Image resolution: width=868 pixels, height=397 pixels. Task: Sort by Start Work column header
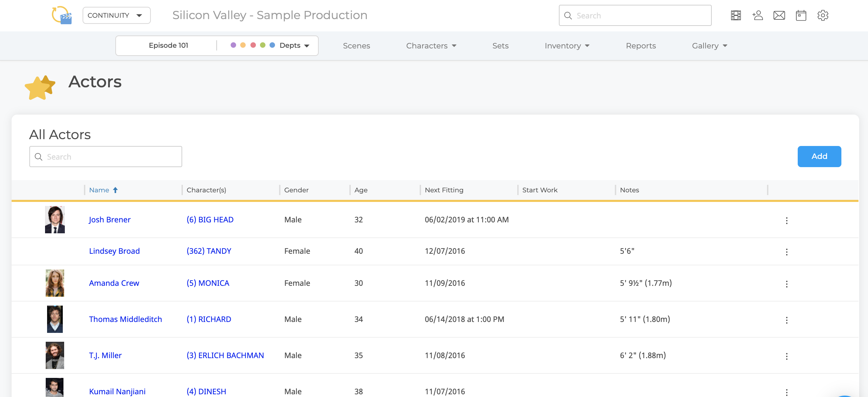(540, 190)
